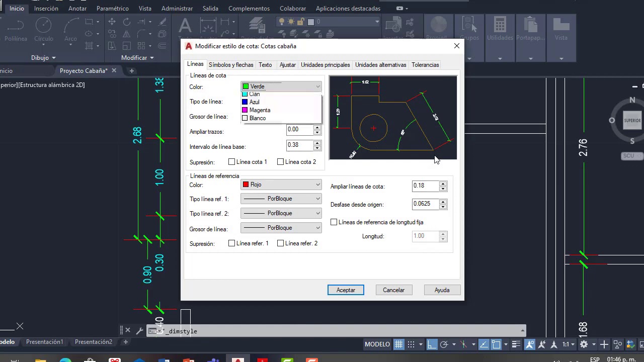Click the workspace switching gear icon
The width and height of the screenshot is (644, 362).
click(x=584, y=344)
